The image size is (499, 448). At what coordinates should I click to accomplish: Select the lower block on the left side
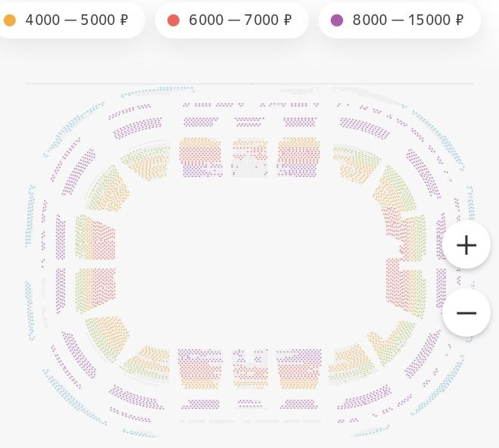click(x=96, y=290)
